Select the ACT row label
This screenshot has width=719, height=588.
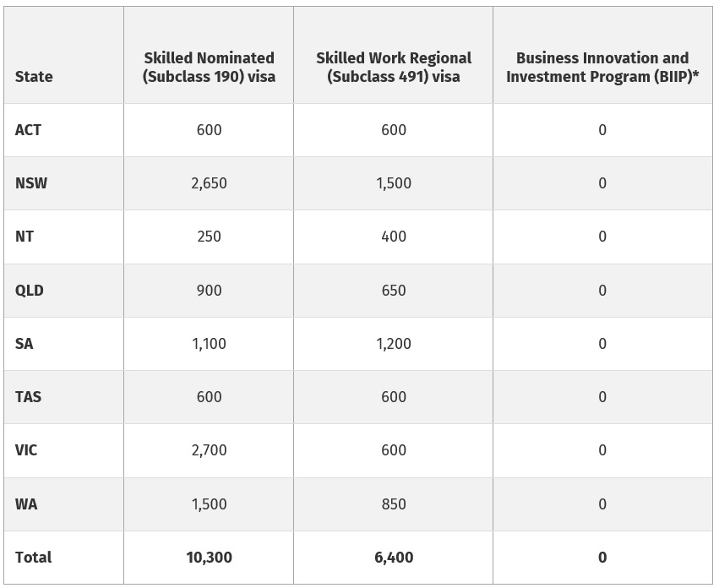28,130
